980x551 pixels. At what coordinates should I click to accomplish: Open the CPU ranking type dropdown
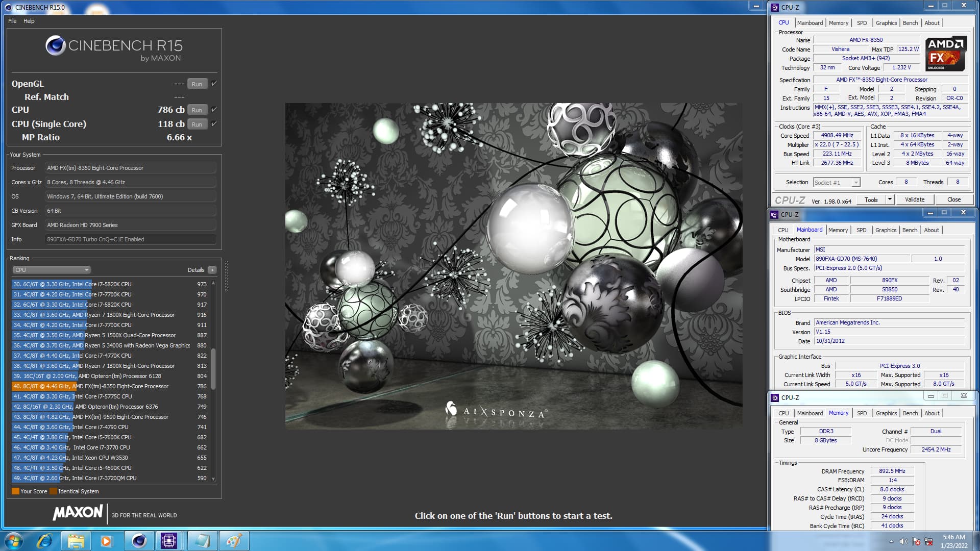(x=51, y=270)
